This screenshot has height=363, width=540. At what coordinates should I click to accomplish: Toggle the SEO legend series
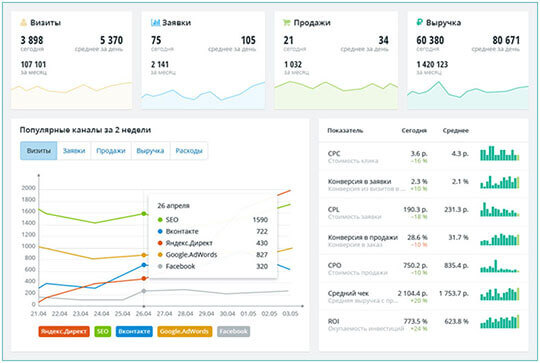point(103,331)
